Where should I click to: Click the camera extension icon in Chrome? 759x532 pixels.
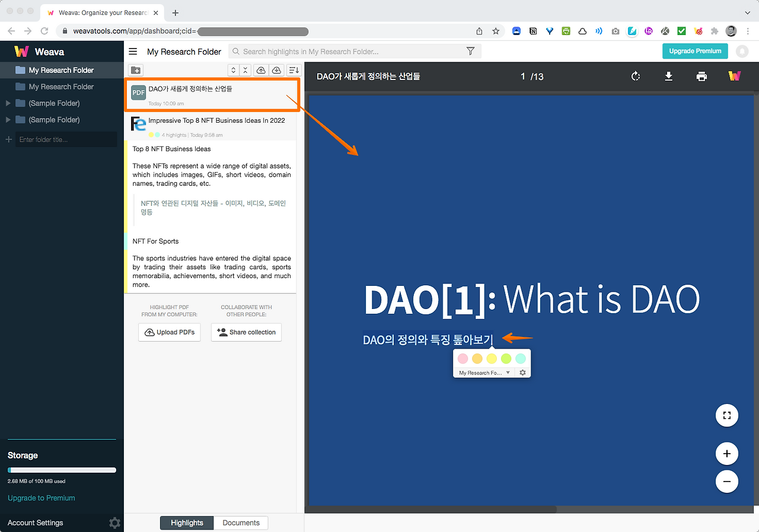point(616,31)
